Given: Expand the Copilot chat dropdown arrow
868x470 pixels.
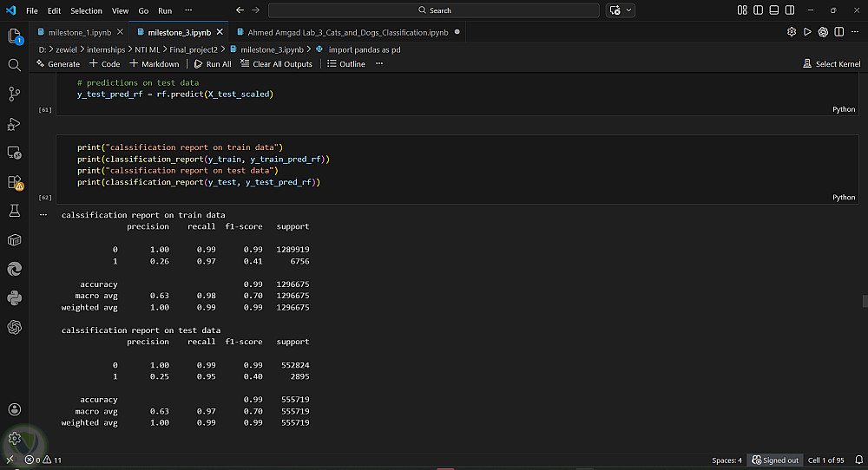Looking at the screenshot, I should (x=628, y=10).
